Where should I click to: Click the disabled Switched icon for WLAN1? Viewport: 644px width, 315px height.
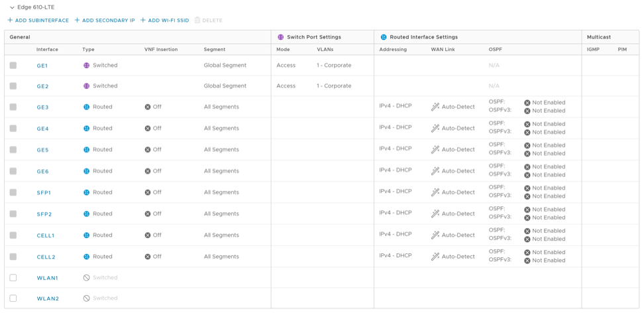click(86, 278)
